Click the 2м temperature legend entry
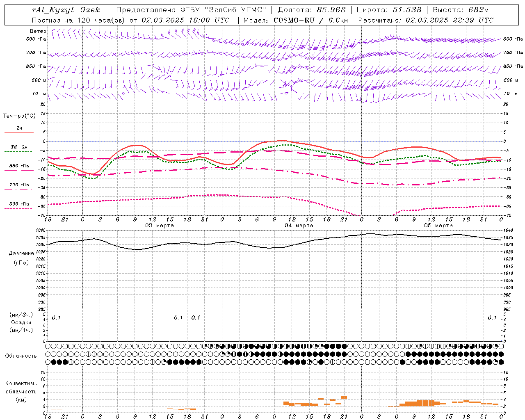Viewport: 525px width, 420px height. 19,128
